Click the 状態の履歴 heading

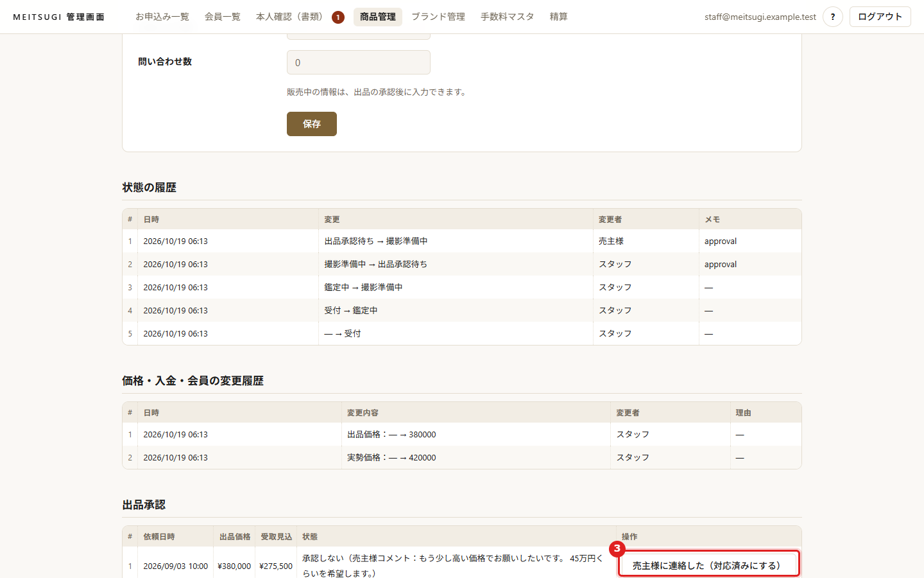coord(150,188)
